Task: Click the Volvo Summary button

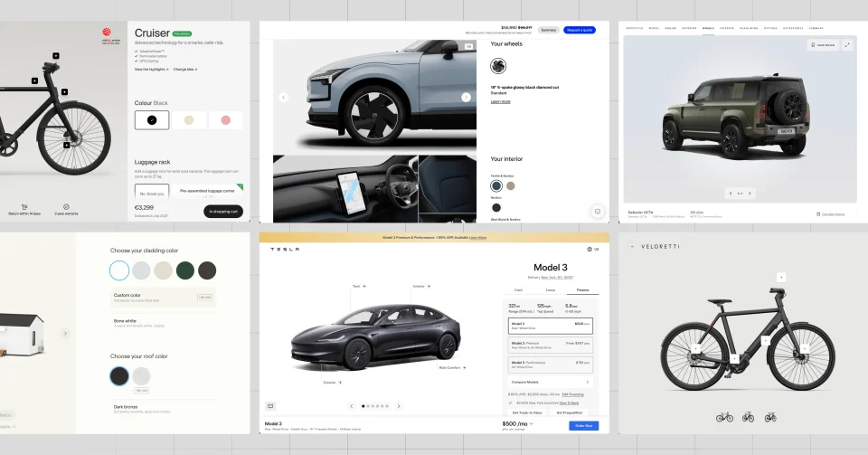Action: pyautogui.click(x=549, y=30)
